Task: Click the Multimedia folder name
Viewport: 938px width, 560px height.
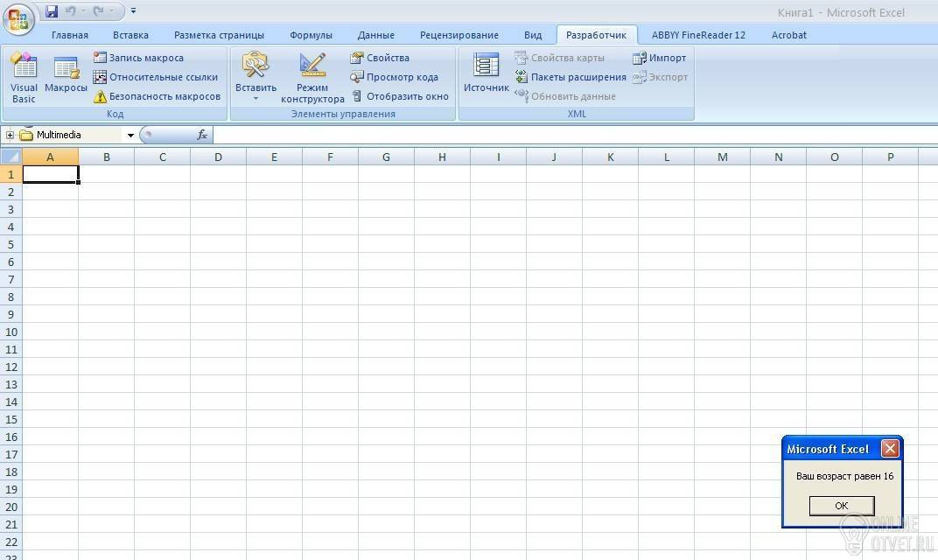Action: pos(59,136)
